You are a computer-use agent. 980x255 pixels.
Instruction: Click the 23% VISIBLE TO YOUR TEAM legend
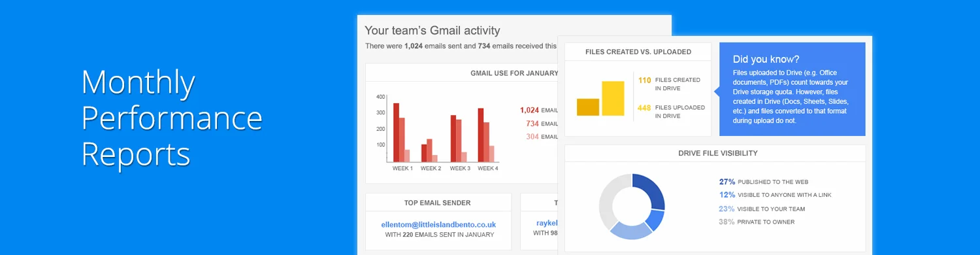[x=762, y=209]
